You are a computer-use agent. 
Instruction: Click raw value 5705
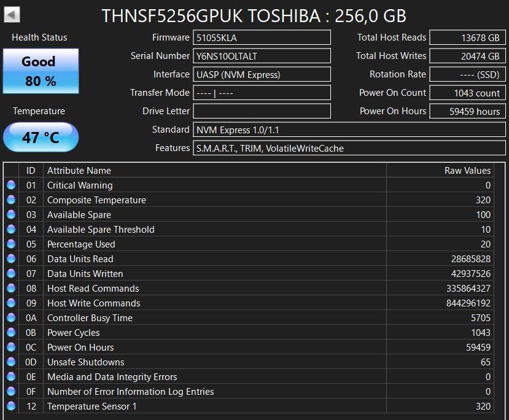(481, 317)
